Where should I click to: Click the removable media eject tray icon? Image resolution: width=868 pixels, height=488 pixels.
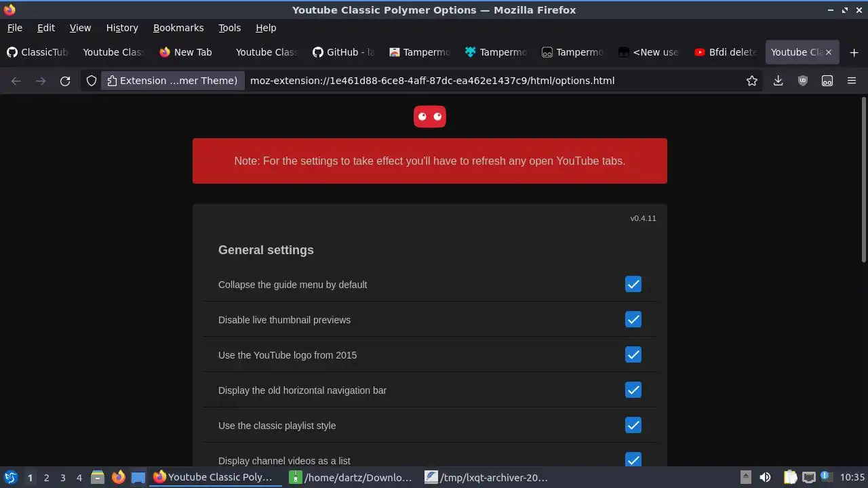(745, 477)
